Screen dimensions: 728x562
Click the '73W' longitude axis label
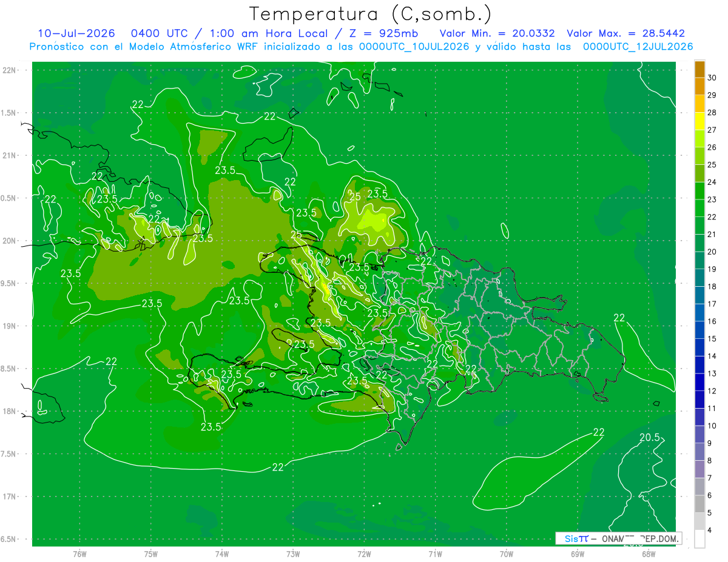[293, 554]
